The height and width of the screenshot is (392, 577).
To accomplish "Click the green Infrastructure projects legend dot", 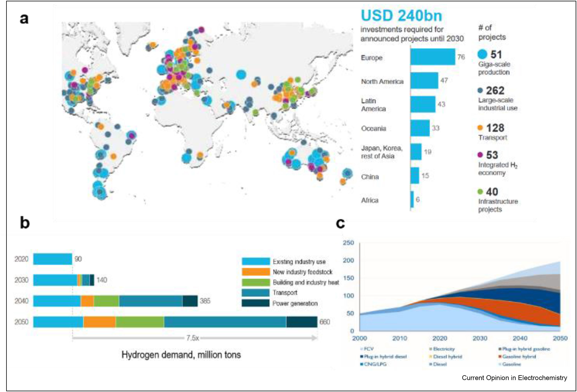I will (x=480, y=192).
